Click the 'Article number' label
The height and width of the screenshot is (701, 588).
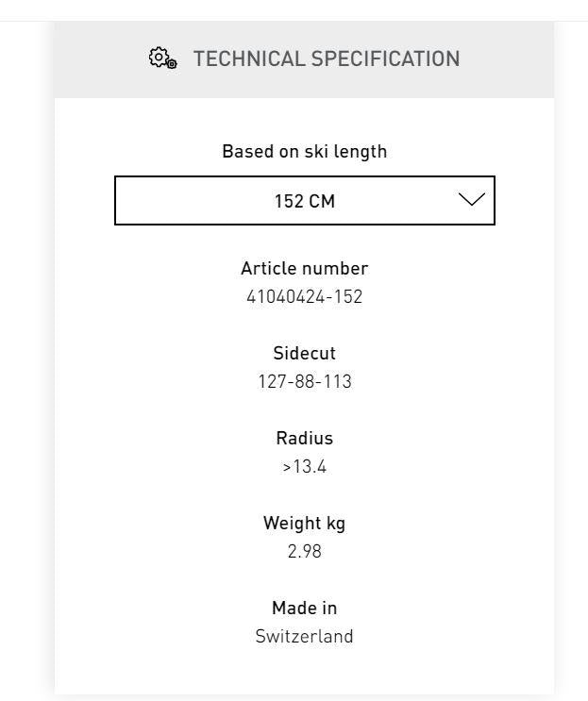coord(304,269)
